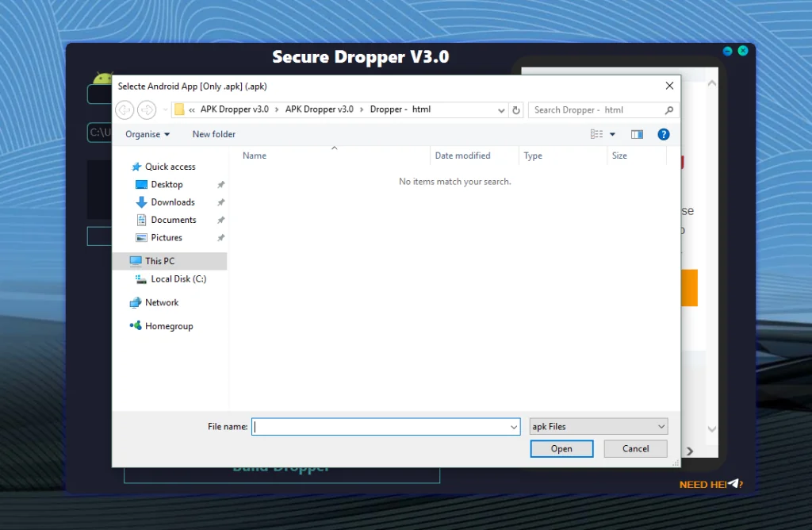Image resolution: width=812 pixels, height=530 pixels.
Task: Create a New folder
Action: [x=213, y=134]
